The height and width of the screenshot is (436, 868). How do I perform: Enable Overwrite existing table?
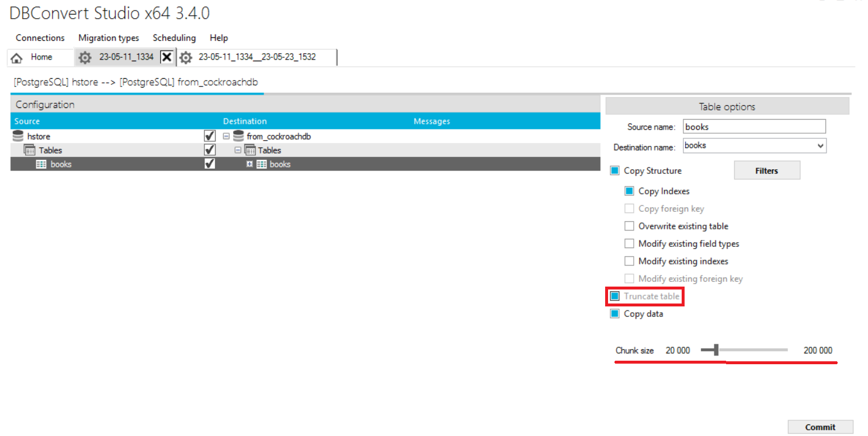coord(629,226)
